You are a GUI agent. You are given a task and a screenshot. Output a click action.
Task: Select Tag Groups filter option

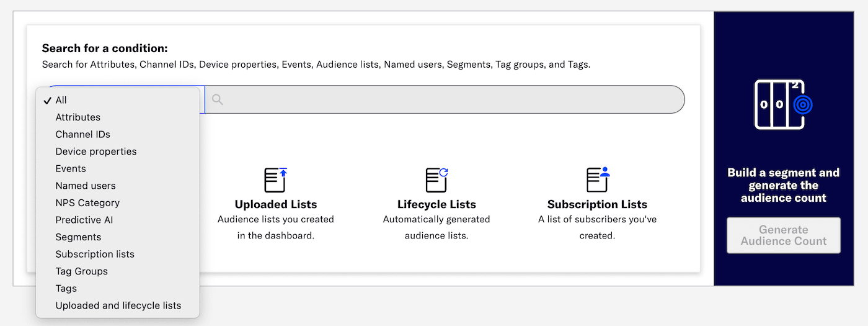(81, 271)
